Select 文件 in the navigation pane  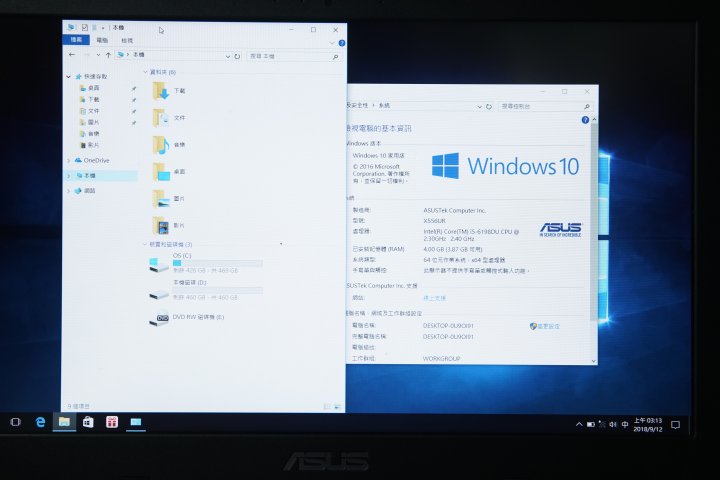tap(94, 111)
